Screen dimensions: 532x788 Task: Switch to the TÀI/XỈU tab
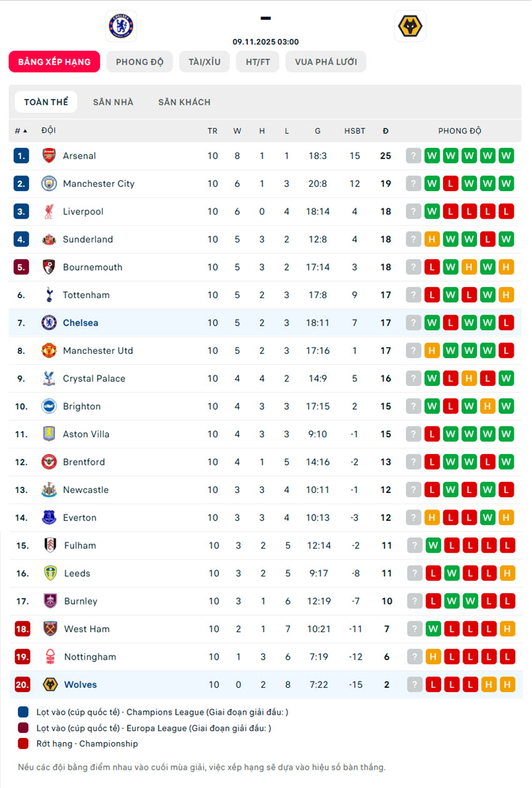pyautogui.click(x=205, y=62)
